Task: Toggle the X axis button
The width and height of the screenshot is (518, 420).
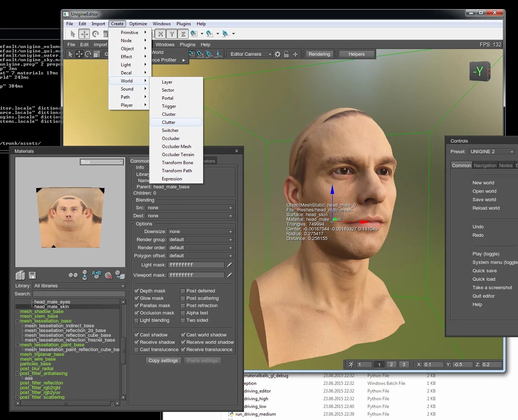Action: pyautogui.click(x=160, y=34)
